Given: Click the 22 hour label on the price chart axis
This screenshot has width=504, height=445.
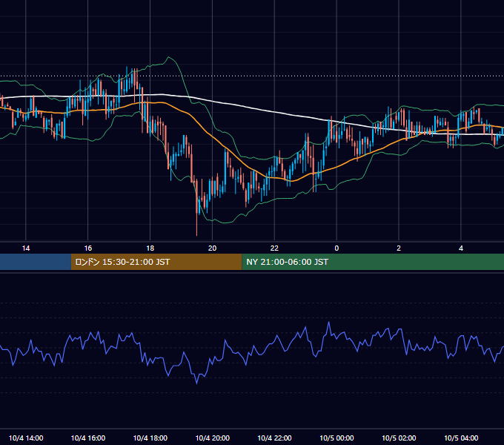Looking at the screenshot, I should (274, 248).
